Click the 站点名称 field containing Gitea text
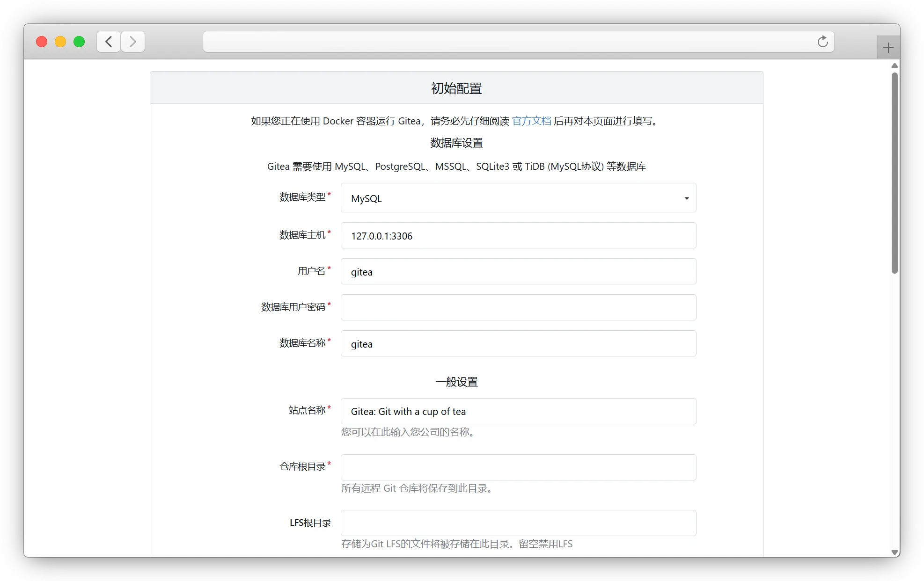 518,412
